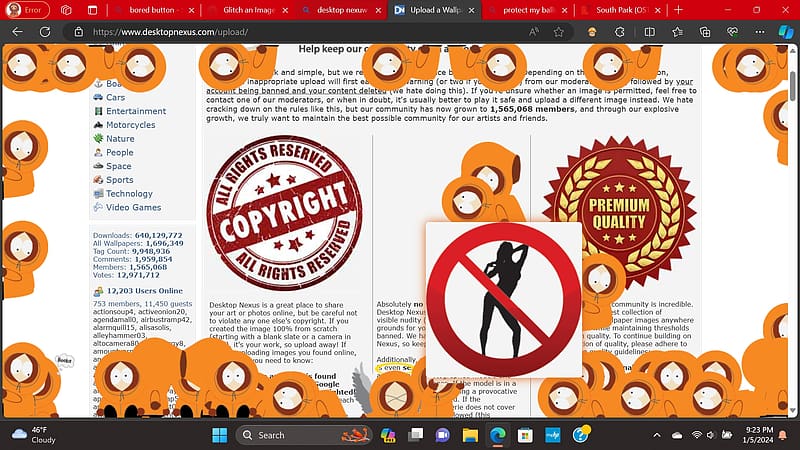The height and width of the screenshot is (450, 800).
Task: Go back to the previous page
Action: tap(17, 32)
